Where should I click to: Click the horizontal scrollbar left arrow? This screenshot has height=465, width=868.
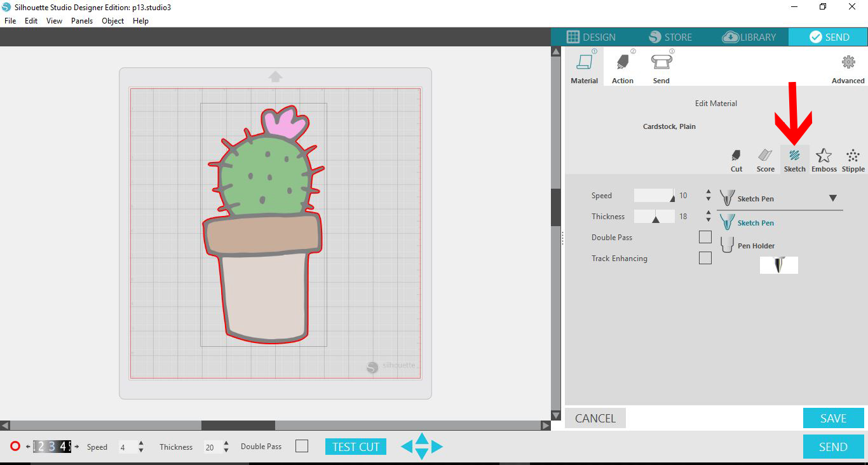pyautogui.click(x=4, y=425)
